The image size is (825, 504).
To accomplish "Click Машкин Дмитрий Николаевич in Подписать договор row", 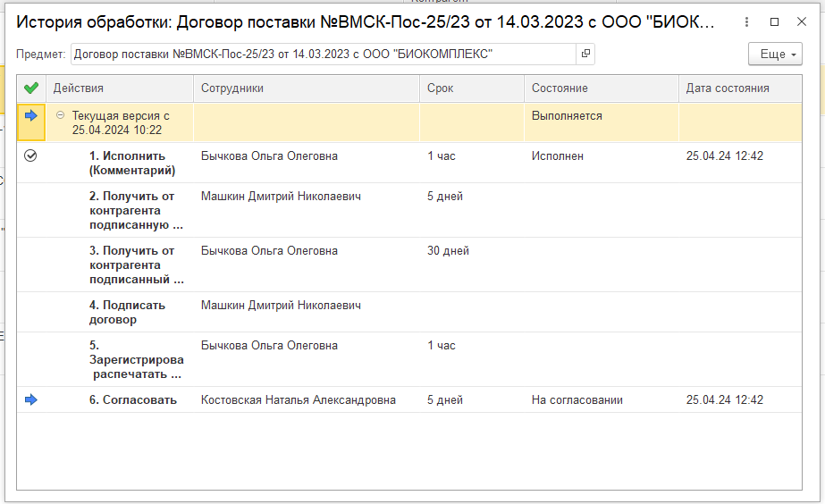I will click(x=281, y=305).
